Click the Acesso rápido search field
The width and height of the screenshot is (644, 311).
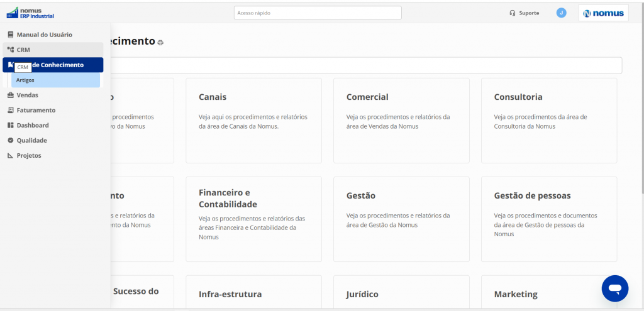(x=318, y=13)
